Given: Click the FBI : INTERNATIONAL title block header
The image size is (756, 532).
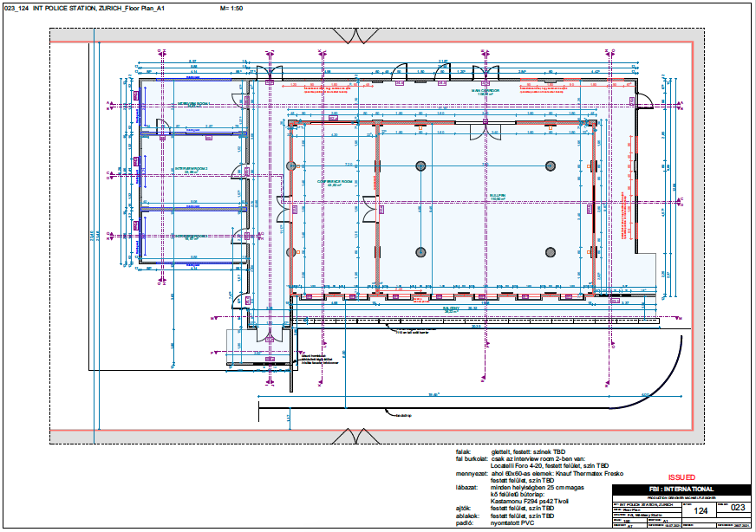Looking at the screenshot, I should click(681, 488).
